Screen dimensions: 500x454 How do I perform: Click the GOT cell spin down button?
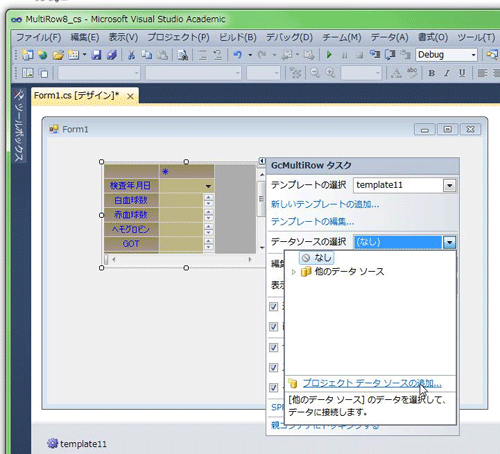click(208, 247)
